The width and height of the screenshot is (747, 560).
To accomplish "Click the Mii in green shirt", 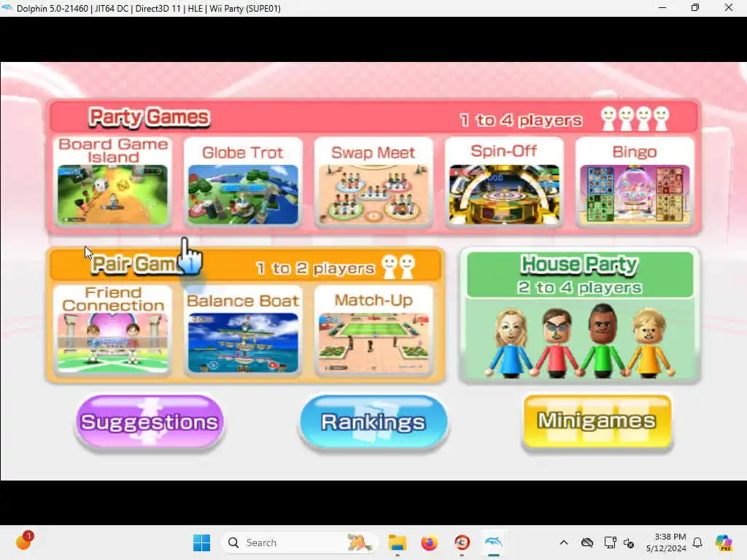I will (602, 341).
